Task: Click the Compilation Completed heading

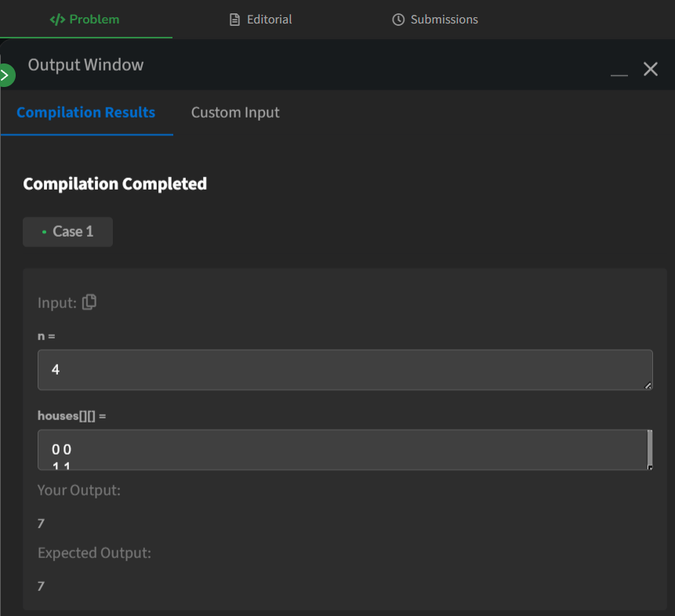Action: 115,184
